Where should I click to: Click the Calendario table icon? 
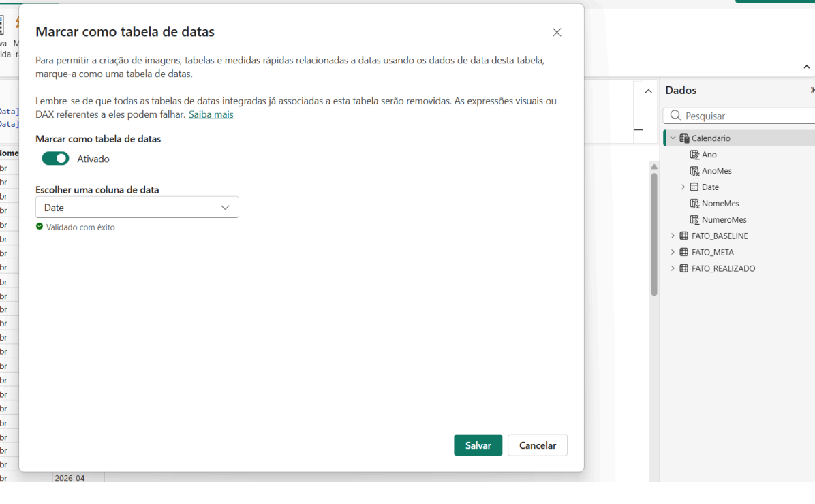click(x=684, y=138)
